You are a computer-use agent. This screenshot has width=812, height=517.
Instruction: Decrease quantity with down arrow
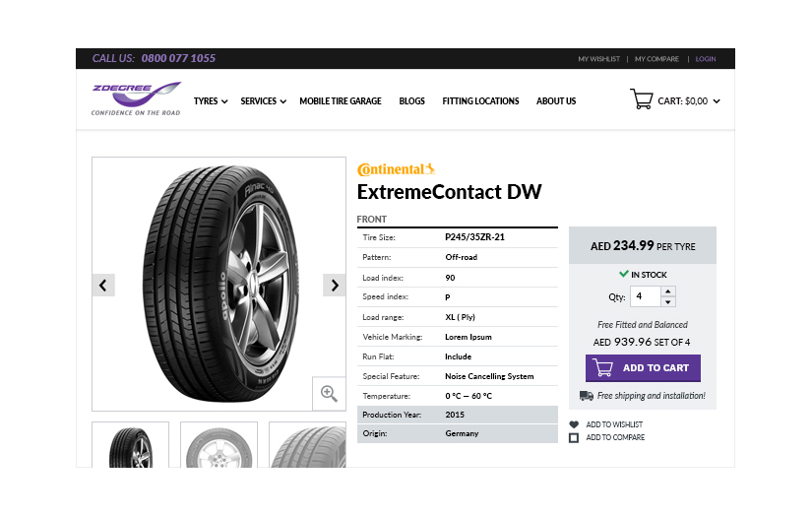(x=668, y=302)
